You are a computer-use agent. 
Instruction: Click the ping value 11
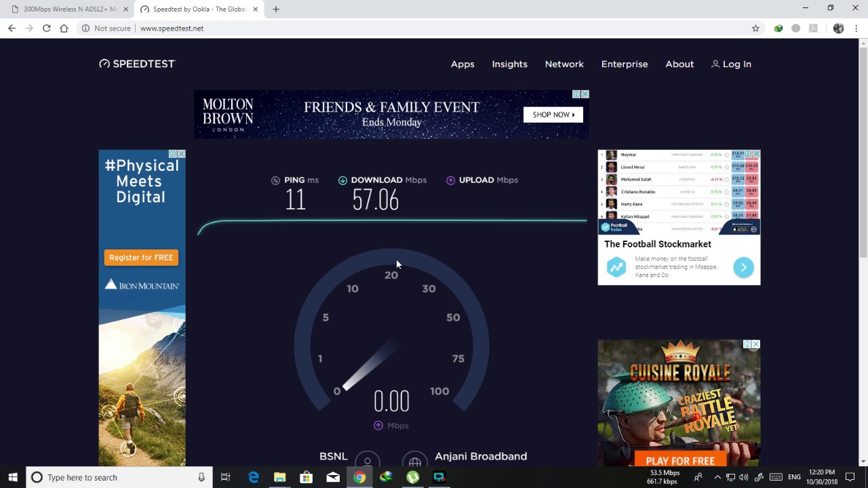(295, 200)
